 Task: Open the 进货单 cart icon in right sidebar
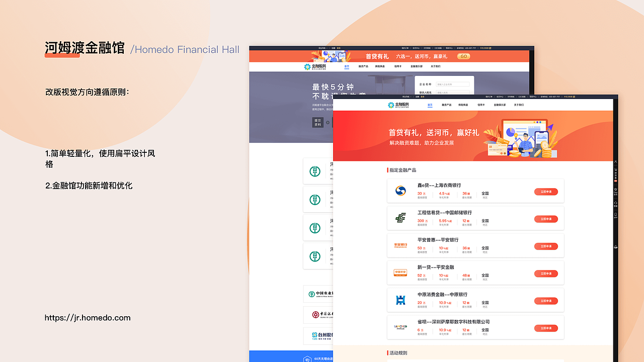(x=615, y=171)
